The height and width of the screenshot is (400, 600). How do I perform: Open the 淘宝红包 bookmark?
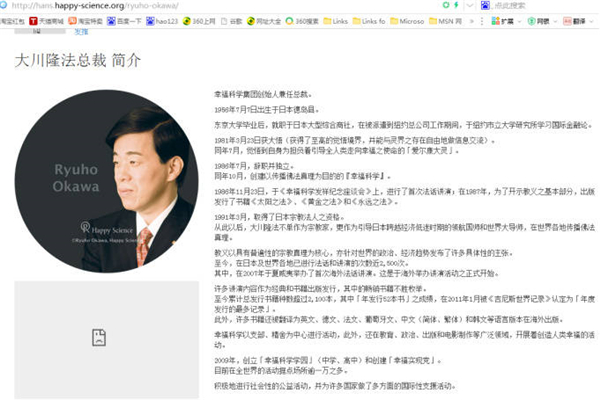click(12, 21)
